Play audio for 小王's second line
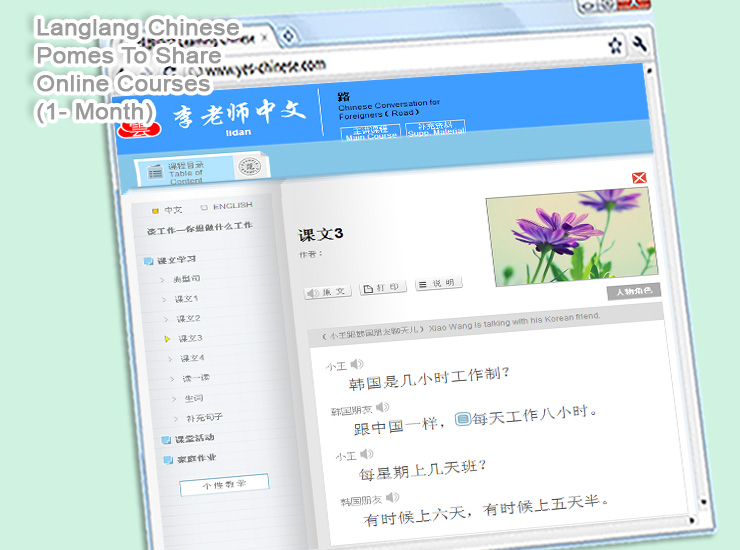 (367, 454)
